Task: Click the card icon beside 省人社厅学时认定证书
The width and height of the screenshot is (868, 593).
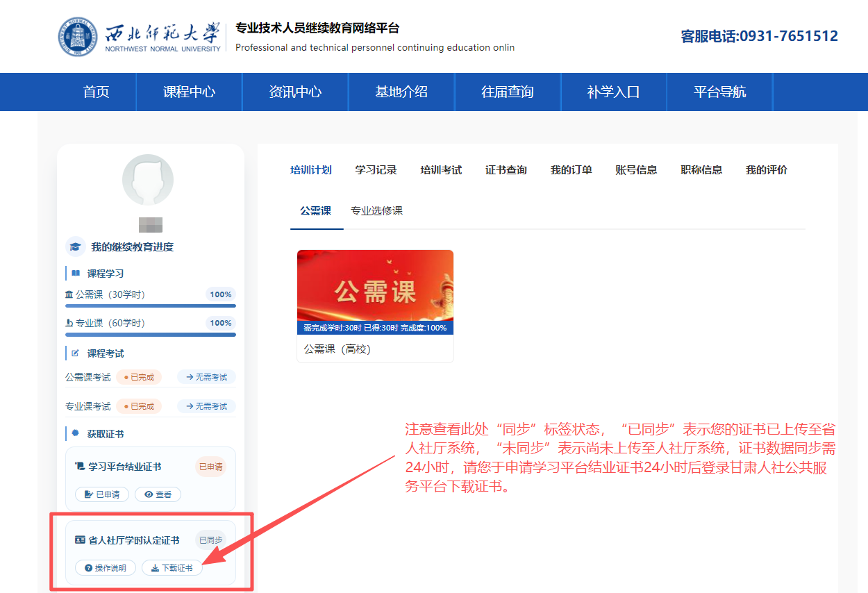Action: [x=80, y=540]
